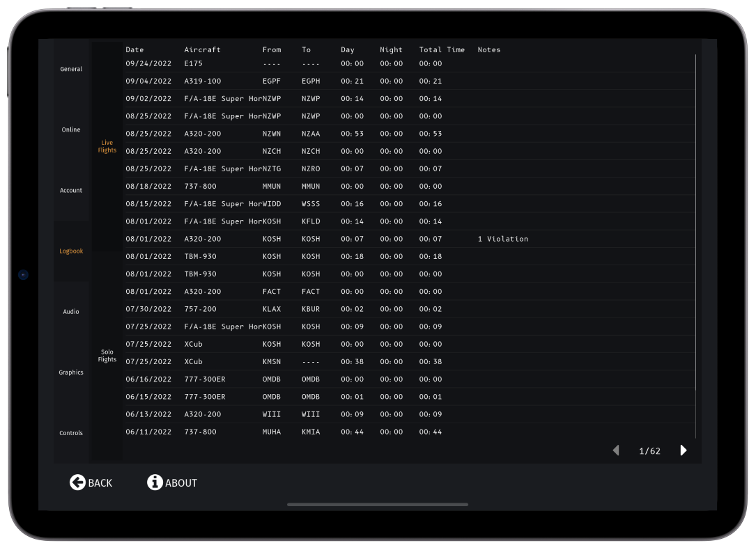Switch to the Graphics settings tab
The height and width of the screenshot is (550, 756).
(71, 372)
